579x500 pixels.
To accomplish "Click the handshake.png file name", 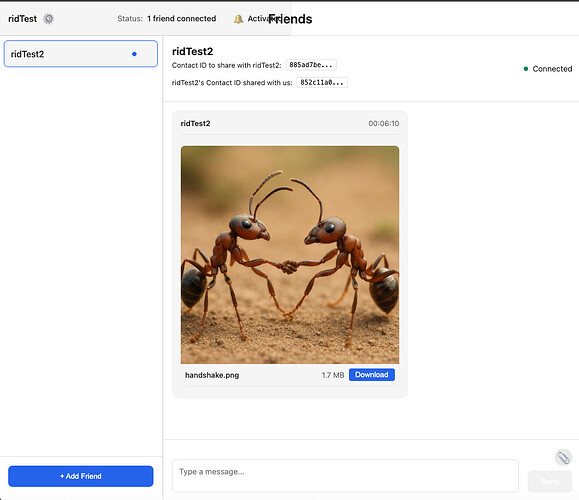I will (212, 375).
